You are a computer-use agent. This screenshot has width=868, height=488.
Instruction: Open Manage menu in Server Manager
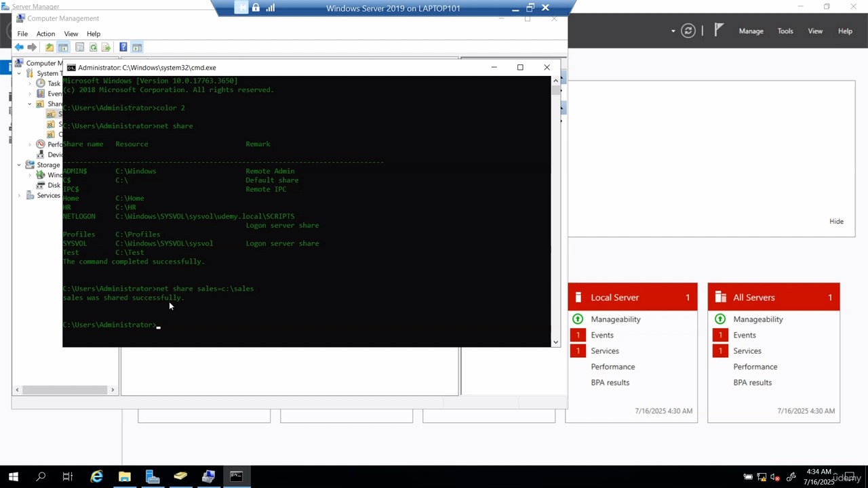pyautogui.click(x=751, y=31)
